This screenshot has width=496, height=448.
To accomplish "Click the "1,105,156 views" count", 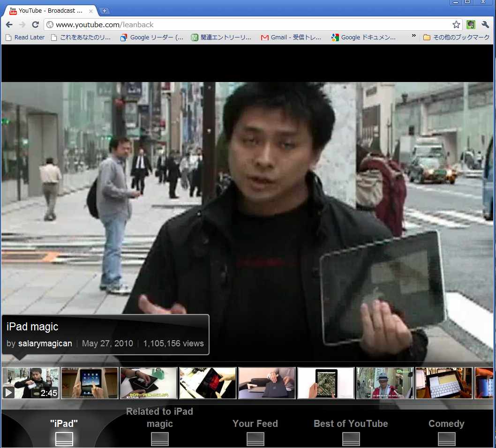I will click(x=173, y=343).
